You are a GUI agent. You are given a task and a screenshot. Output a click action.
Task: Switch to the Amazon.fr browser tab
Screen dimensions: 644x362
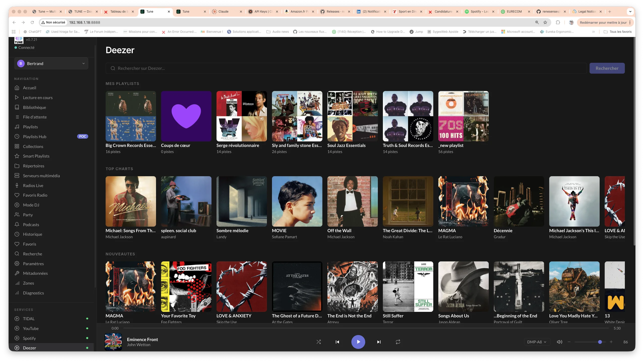(x=299, y=12)
